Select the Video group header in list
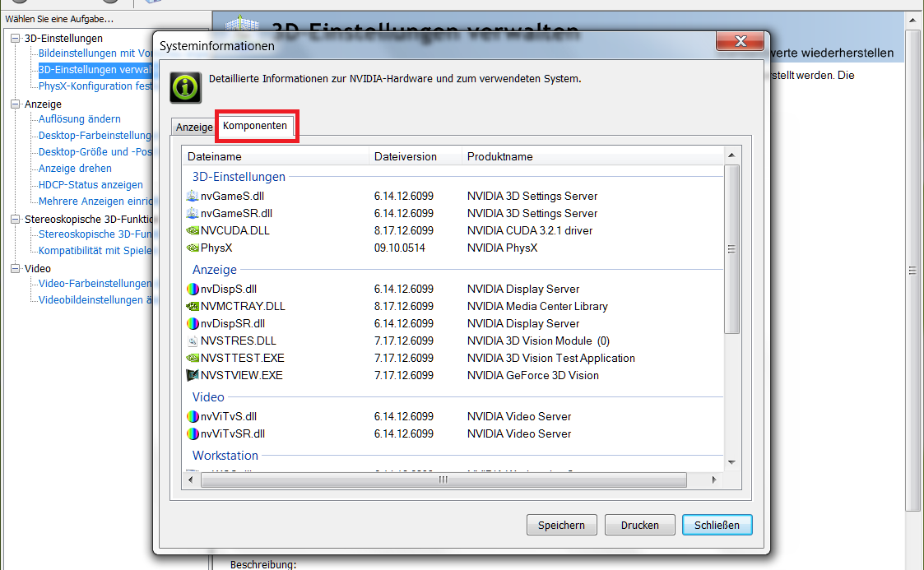Screen dimensions: 924x570 tap(208, 397)
